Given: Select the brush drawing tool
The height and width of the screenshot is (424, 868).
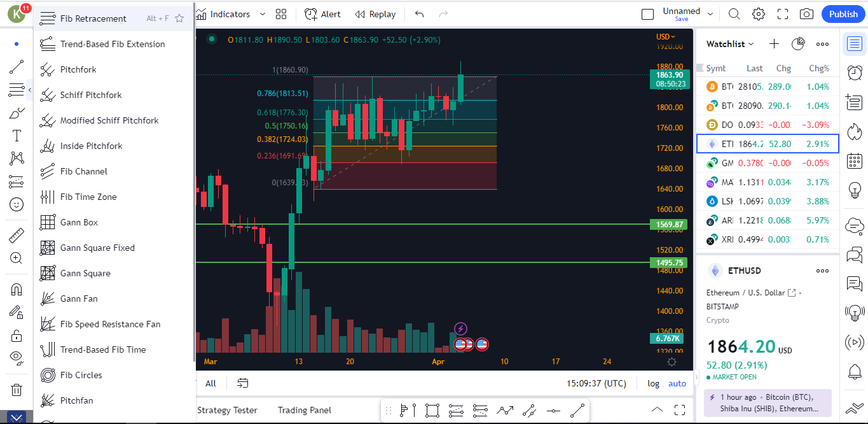Looking at the screenshot, I should click(17, 113).
